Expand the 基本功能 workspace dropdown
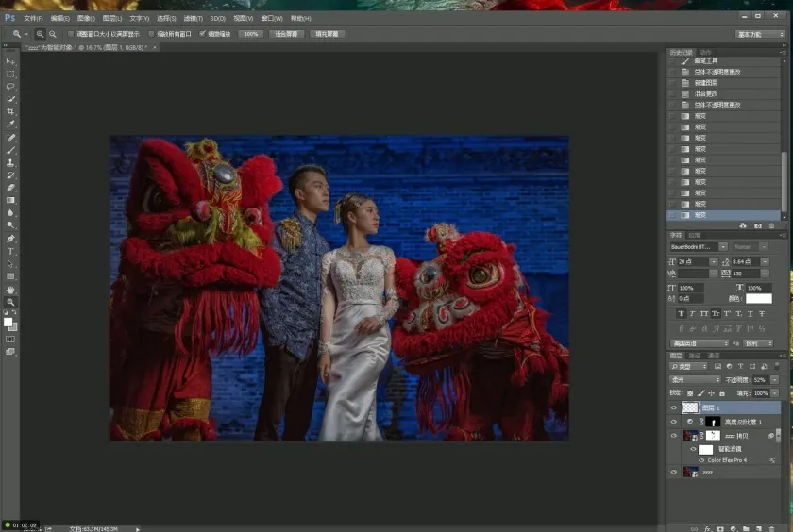The image size is (793, 532). tap(760, 34)
